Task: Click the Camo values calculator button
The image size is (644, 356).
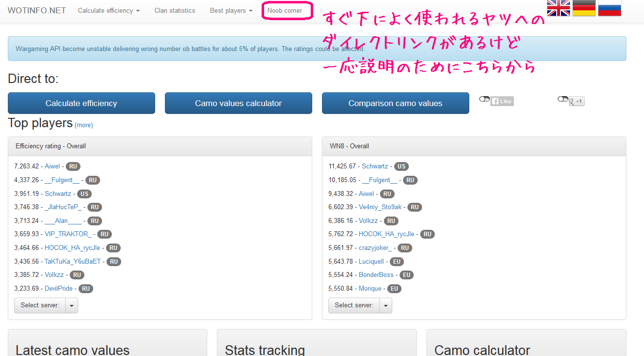Action: [239, 103]
